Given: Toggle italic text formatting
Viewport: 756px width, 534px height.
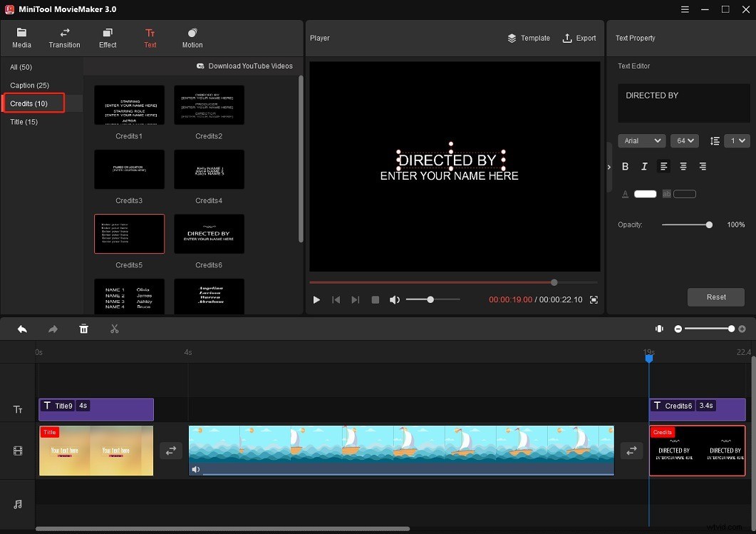Looking at the screenshot, I should (x=643, y=166).
